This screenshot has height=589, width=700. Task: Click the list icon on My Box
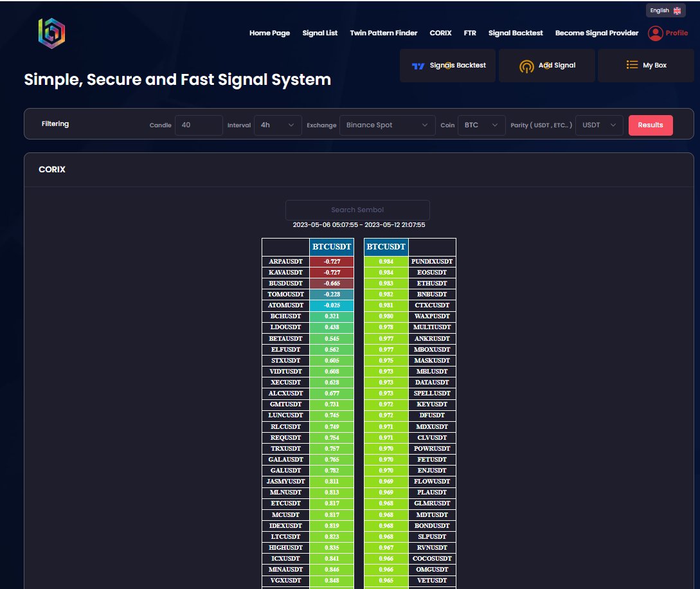click(632, 65)
